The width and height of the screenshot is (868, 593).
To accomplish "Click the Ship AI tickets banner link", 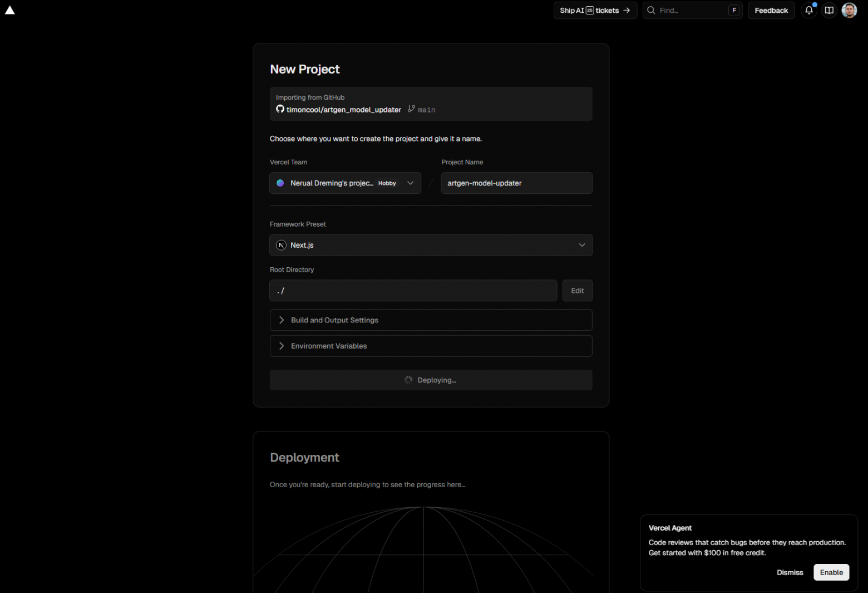I will coord(595,11).
